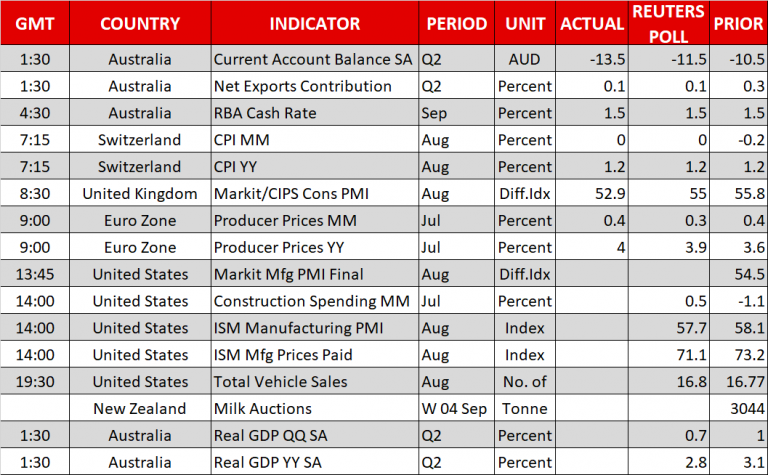Select the RBA Cash Rate indicator
The image size is (768, 475).
click(314, 113)
